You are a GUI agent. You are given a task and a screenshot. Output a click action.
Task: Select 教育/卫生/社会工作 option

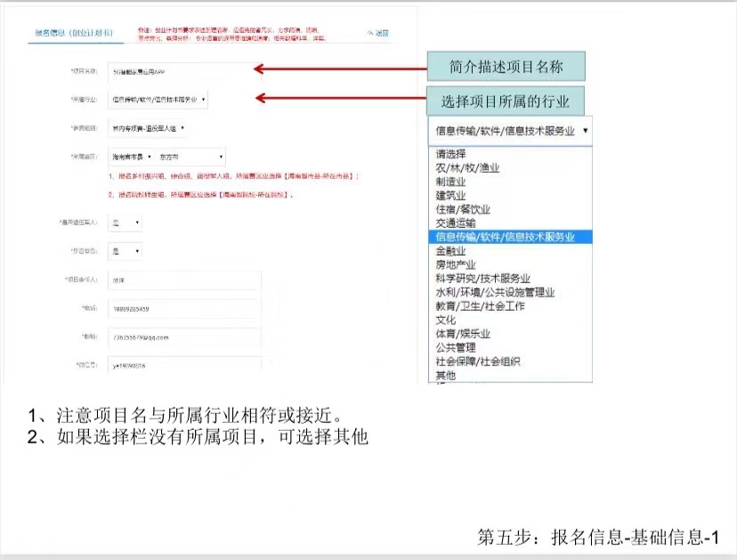tap(480, 306)
